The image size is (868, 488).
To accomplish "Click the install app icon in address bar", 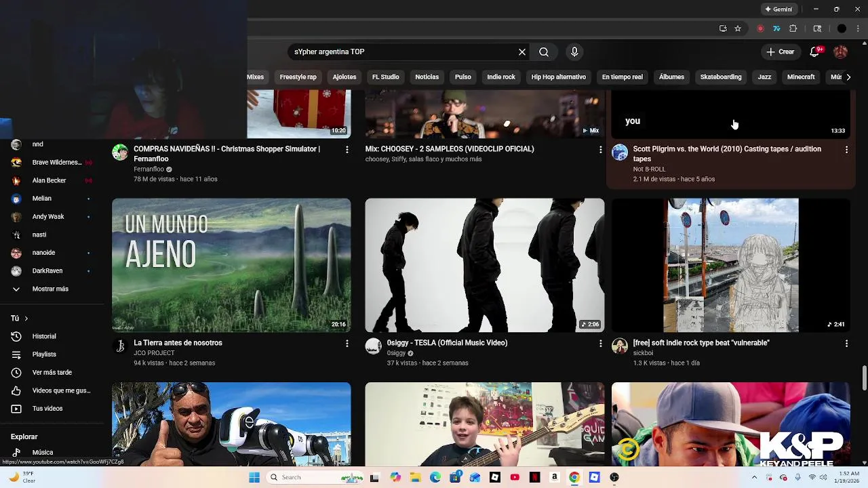I will [723, 28].
